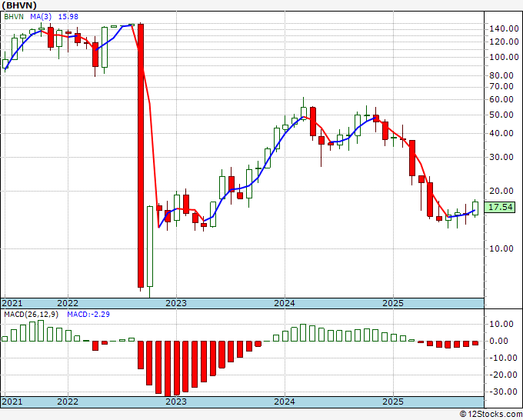Click the 20.00 price axis label
Image resolution: width=523 pixels, height=420 pixels.
click(501, 191)
